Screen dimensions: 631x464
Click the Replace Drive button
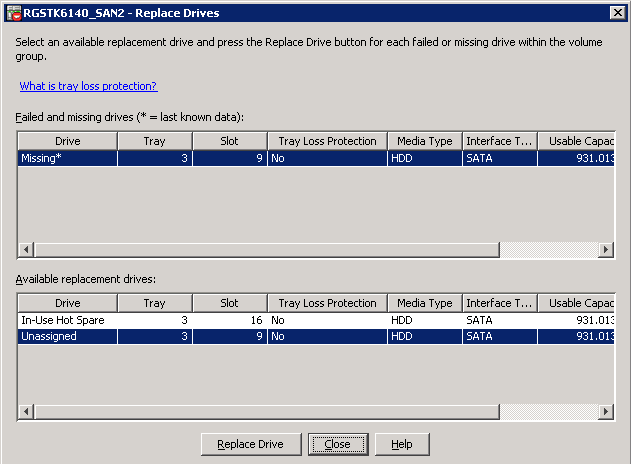tap(251, 444)
